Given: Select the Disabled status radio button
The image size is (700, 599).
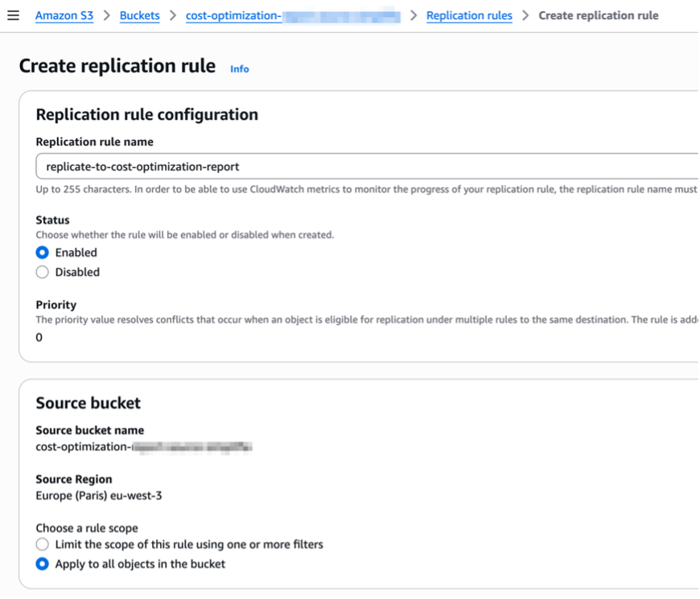Looking at the screenshot, I should point(43,272).
